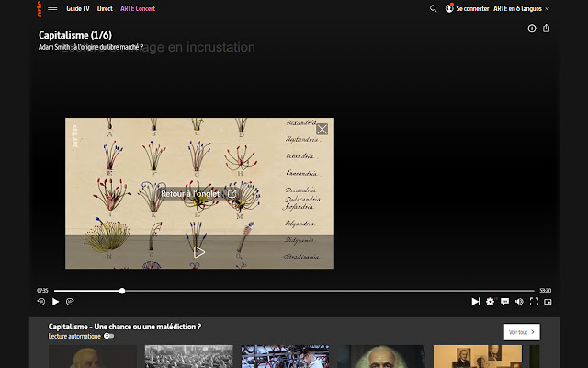Click Voir tout button

[x=522, y=332]
